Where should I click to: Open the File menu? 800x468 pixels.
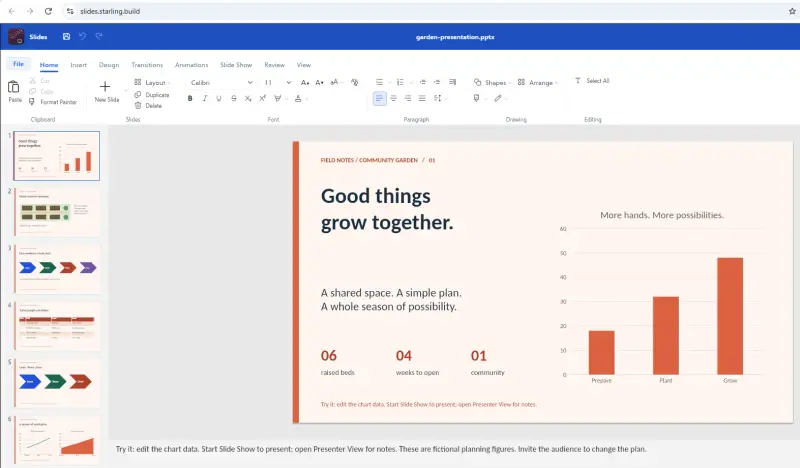point(18,64)
